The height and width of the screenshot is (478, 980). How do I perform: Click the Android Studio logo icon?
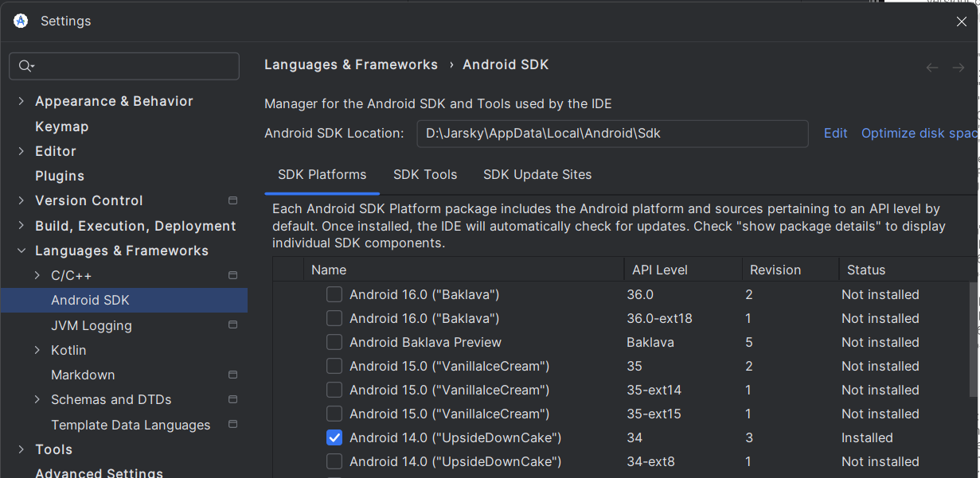[x=21, y=21]
